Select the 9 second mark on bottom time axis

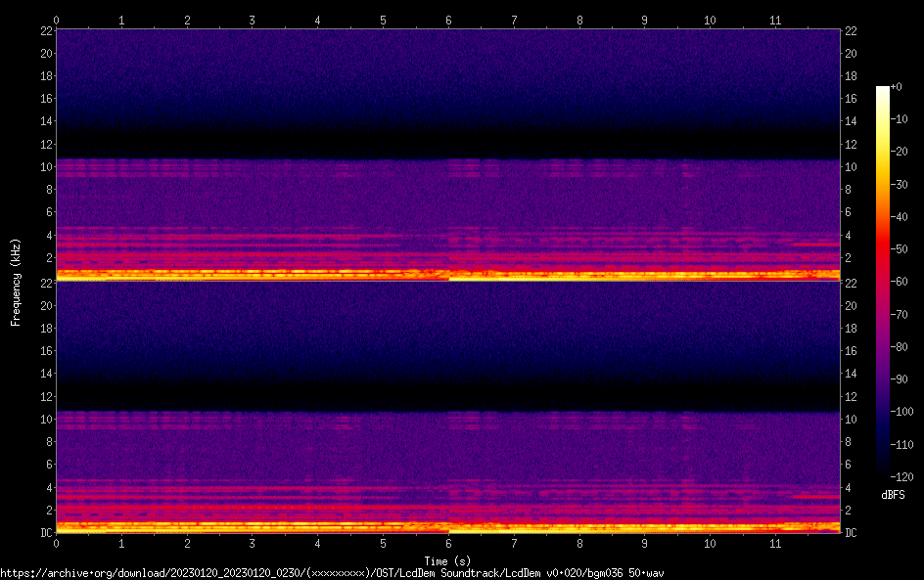(x=644, y=544)
